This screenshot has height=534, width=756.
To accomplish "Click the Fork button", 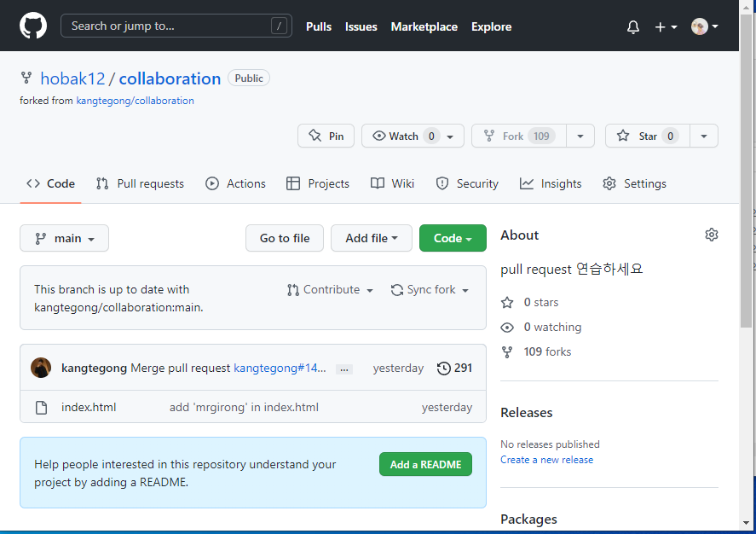I will point(519,136).
